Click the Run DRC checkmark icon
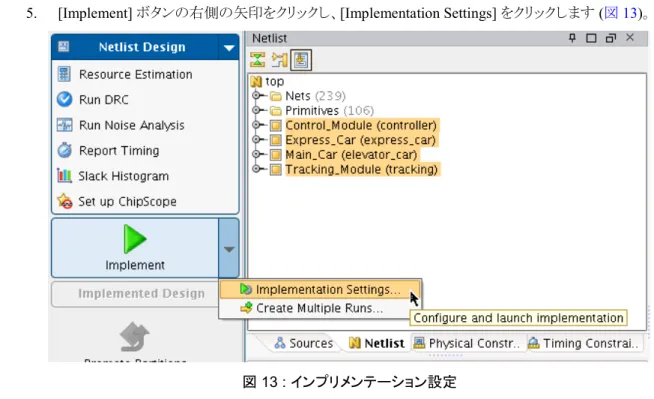Image resolution: width=654 pixels, height=399 pixels. point(64,99)
